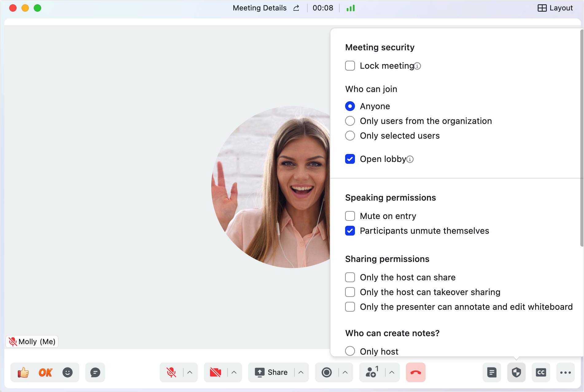Viewport: 584px width, 392px height.
Task: Send a thumbs up reaction
Action: click(x=23, y=372)
